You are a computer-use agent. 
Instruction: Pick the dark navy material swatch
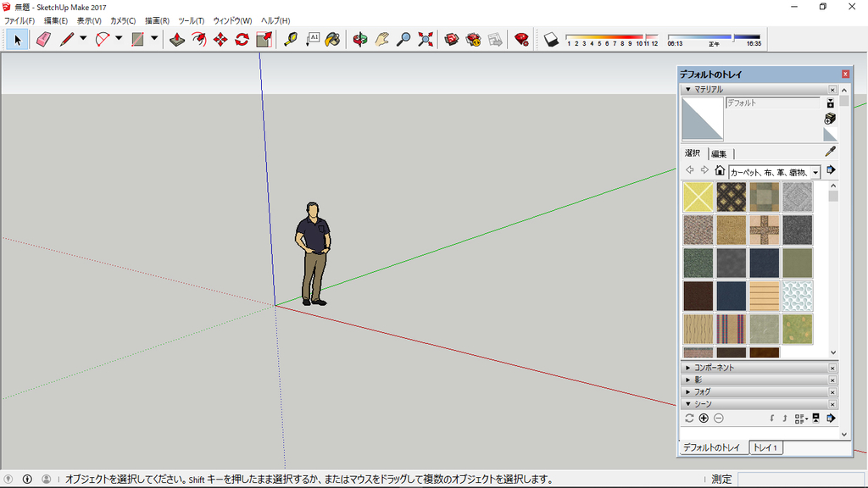click(x=765, y=263)
